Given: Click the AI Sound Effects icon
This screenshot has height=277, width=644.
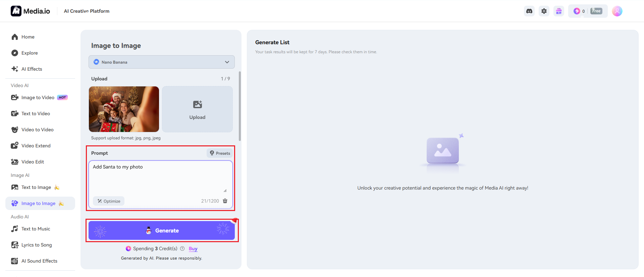Looking at the screenshot, I should tap(15, 261).
